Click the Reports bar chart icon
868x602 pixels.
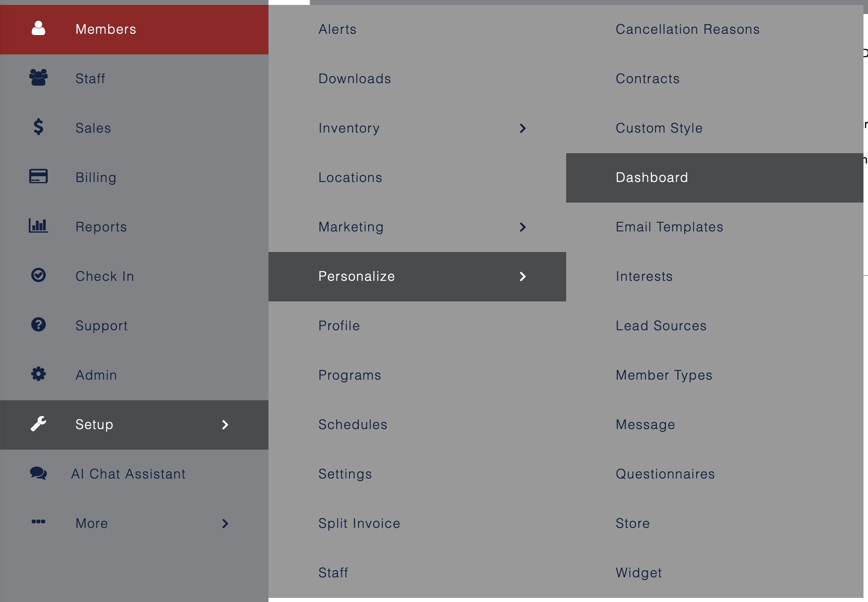38,226
